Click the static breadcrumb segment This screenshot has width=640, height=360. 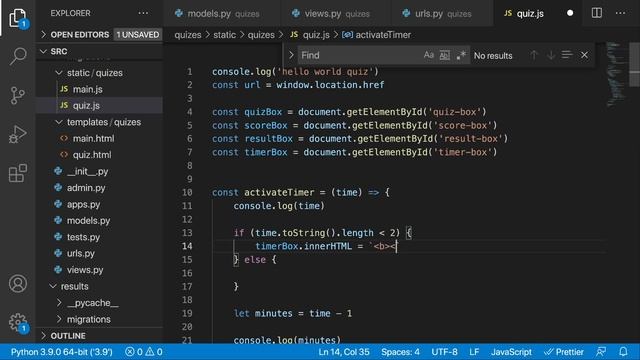point(224,35)
